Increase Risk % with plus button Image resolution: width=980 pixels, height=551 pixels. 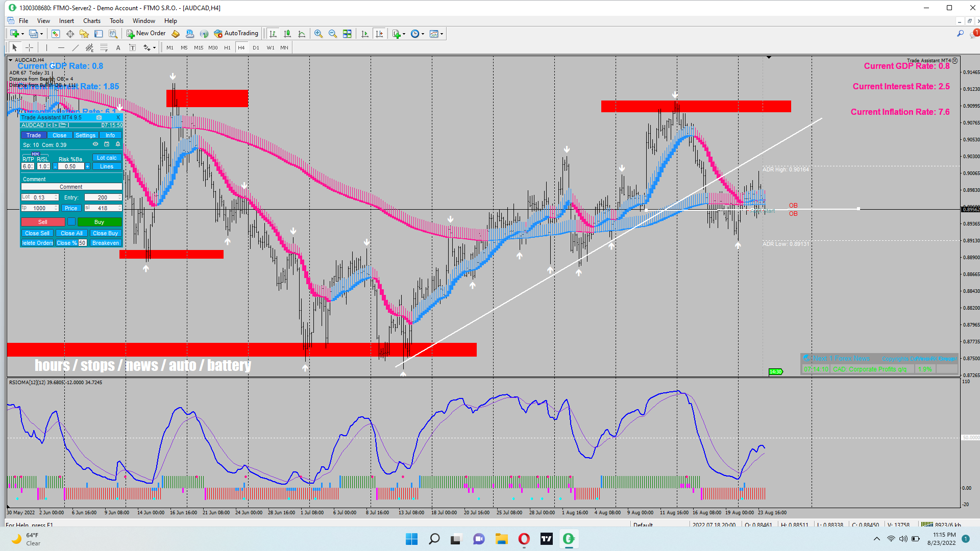coord(87,166)
